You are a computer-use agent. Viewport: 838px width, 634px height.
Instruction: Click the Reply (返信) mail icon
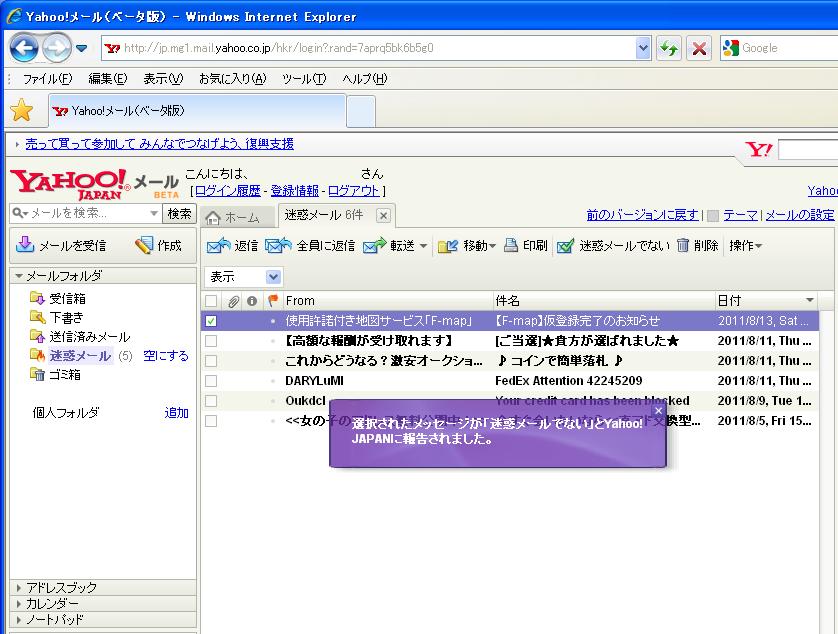(218, 245)
